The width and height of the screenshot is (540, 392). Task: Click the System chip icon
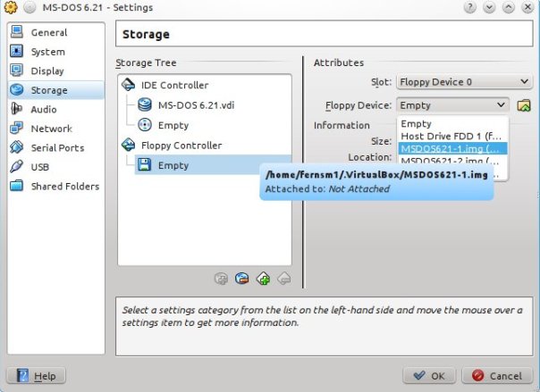[x=16, y=51]
